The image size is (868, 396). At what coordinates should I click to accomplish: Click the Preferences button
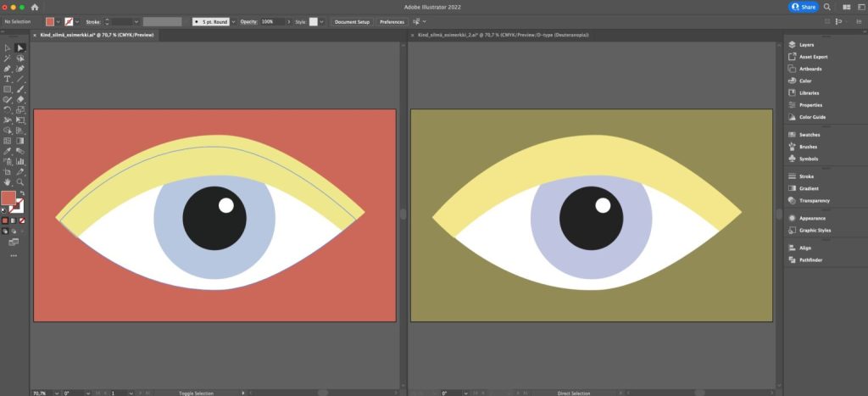coord(392,21)
